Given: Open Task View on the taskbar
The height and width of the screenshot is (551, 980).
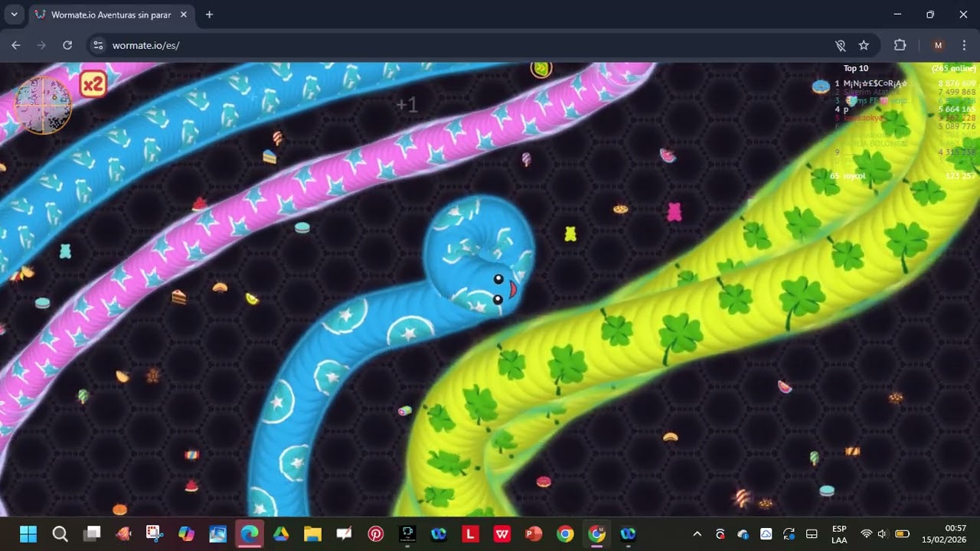Looking at the screenshot, I should pos(92,533).
